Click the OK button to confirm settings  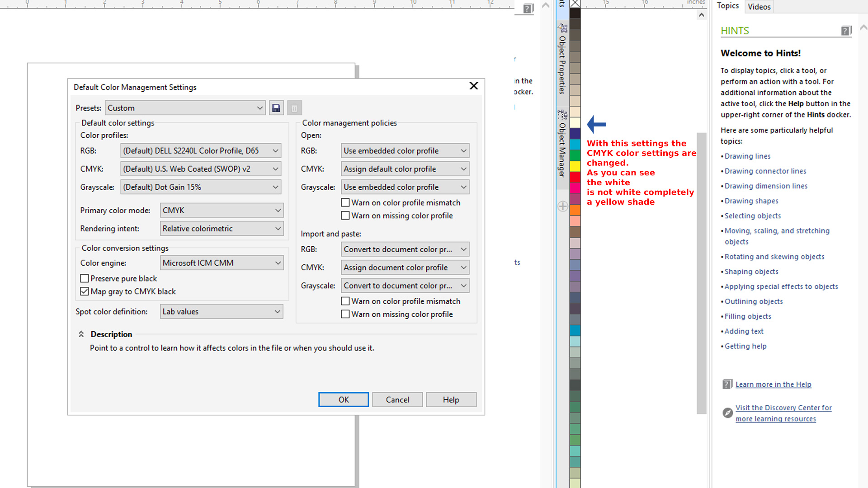(x=344, y=399)
